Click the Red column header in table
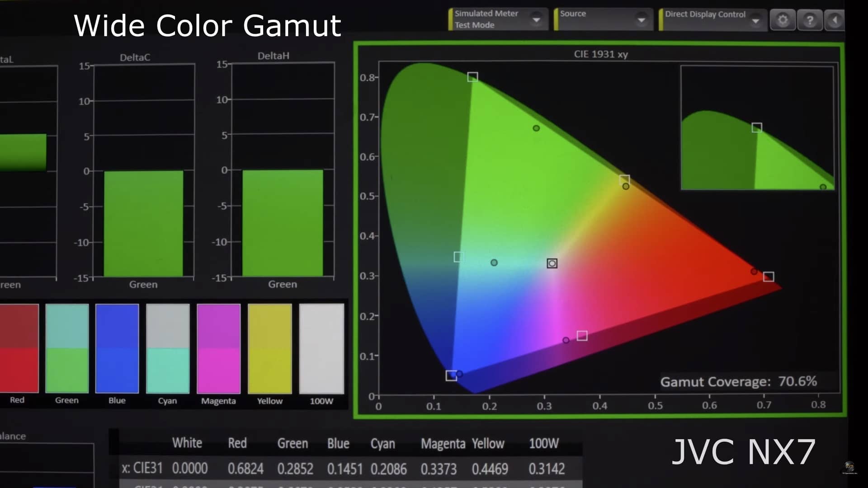 (237, 443)
